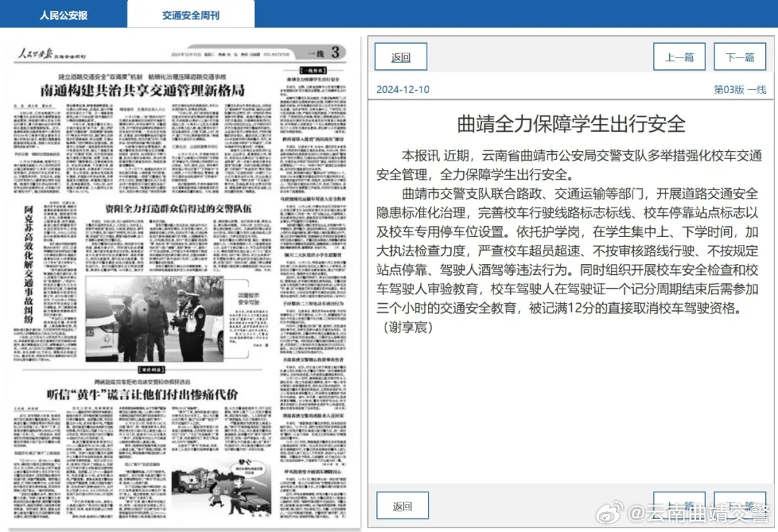This screenshot has height=532, width=778.
Task: Switch to the 人民公安报 tab
Action: click(x=63, y=14)
